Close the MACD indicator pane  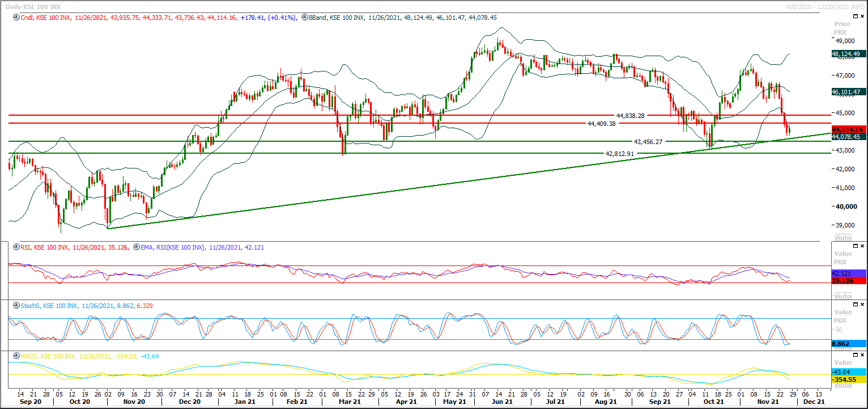pyautogui.click(x=862, y=355)
